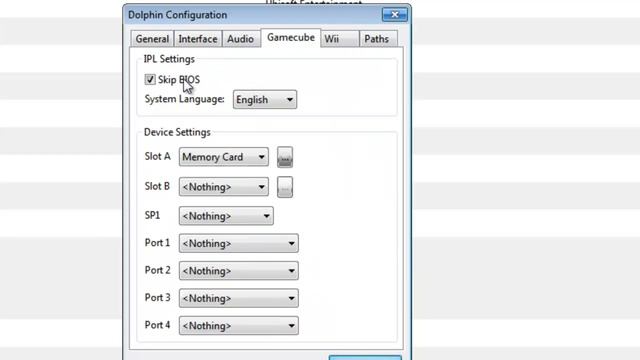Click the Port 1 label
Image resolution: width=640 pixels, height=360 pixels.
[157, 243]
